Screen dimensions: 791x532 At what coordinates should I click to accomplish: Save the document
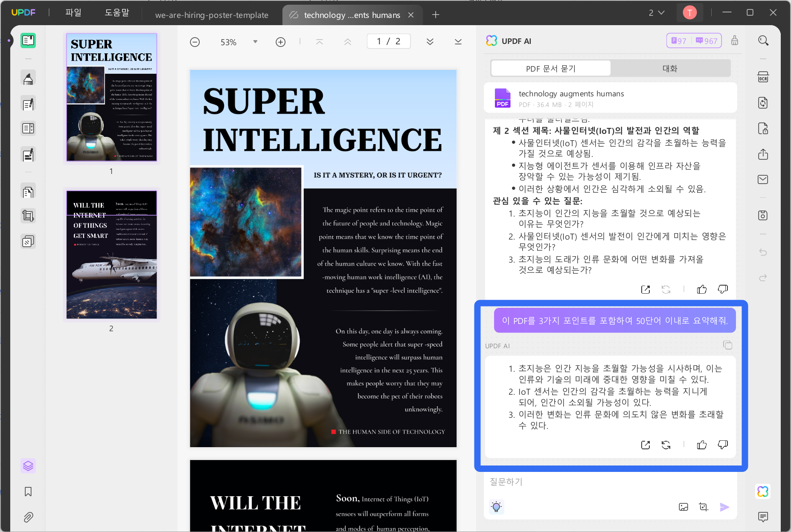[763, 215]
